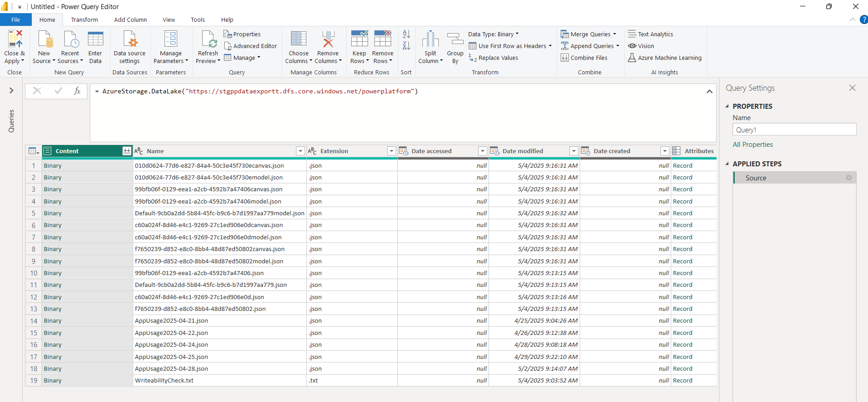Screen dimensions: 868x402
Task: Switch to the Transform ribbon tab
Action: coord(84,19)
